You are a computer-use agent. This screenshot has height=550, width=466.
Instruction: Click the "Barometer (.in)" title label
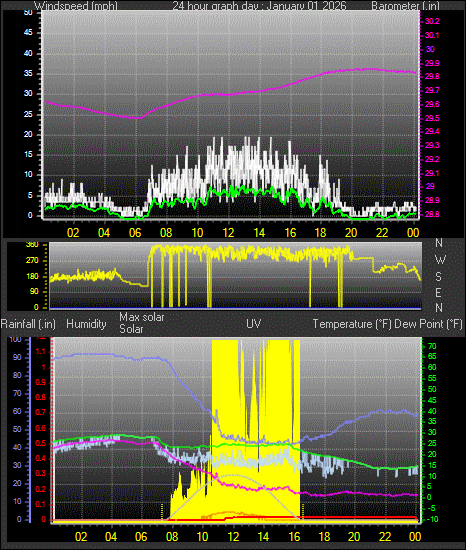pyautogui.click(x=405, y=6)
